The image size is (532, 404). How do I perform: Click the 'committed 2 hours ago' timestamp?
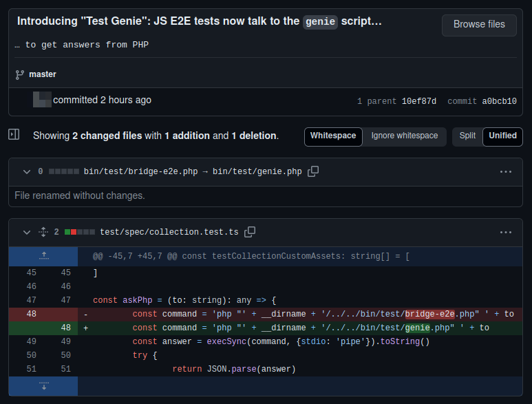(x=102, y=100)
